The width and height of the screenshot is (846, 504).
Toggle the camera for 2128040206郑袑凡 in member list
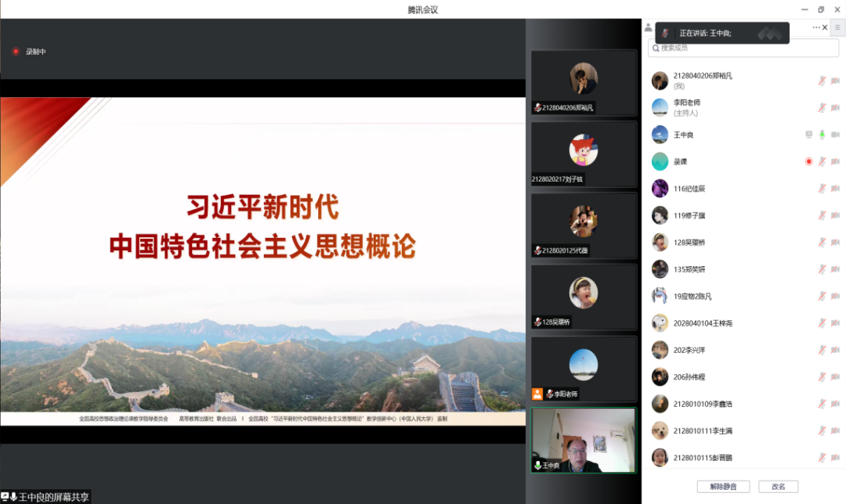[835, 81]
